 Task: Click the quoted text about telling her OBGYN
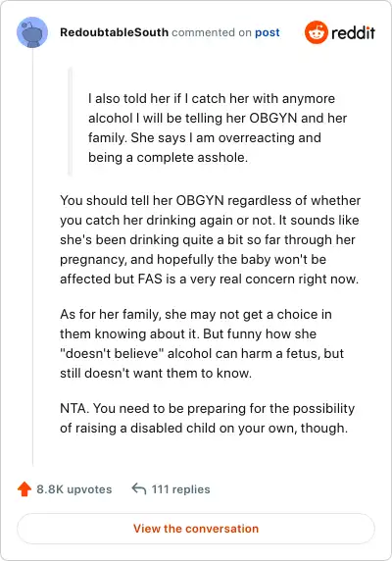pyautogui.click(x=218, y=127)
